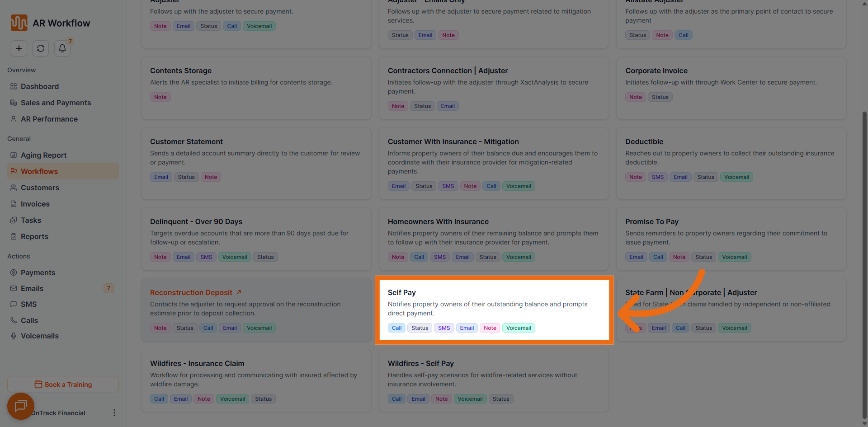Screen dimensions: 868x427
Task: Open Emails with 7 unread badge
Action: tap(32, 288)
